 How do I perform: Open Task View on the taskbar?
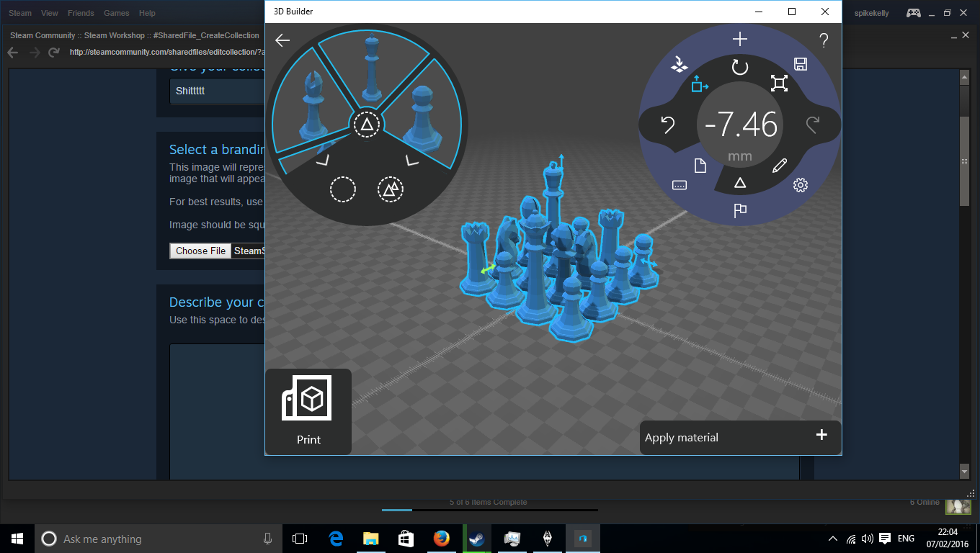pyautogui.click(x=300, y=539)
